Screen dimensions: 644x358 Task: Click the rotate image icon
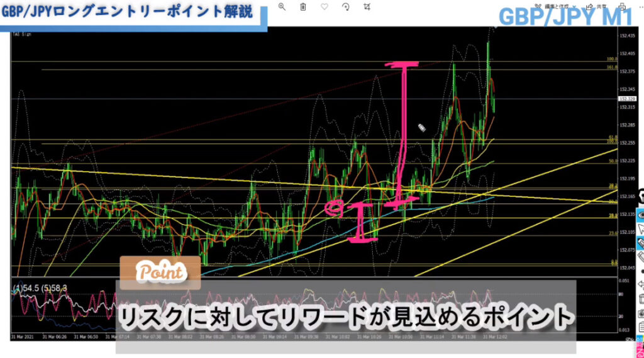click(346, 6)
